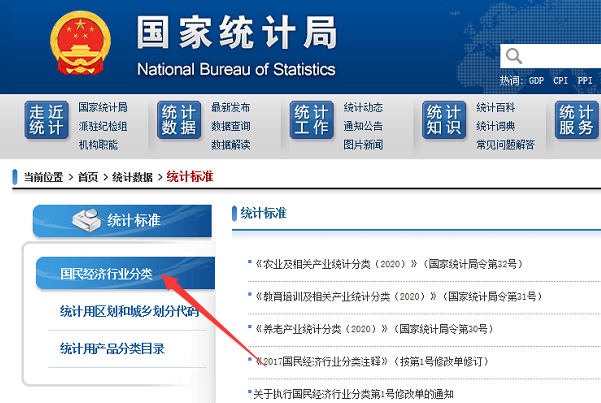Open the 统计知识 menu block
This screenshot has width=601, height=403.
(444, 120)
